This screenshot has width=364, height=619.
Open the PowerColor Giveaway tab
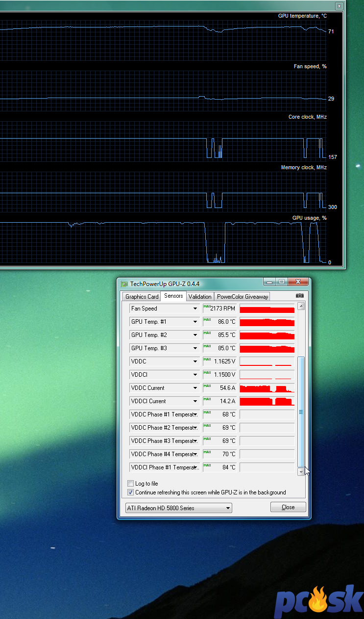point(243,297)
